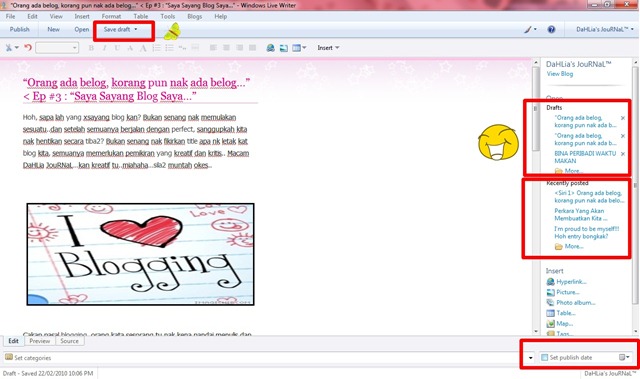Center the text alignment
Screen dimensions: 640x379
226,48
